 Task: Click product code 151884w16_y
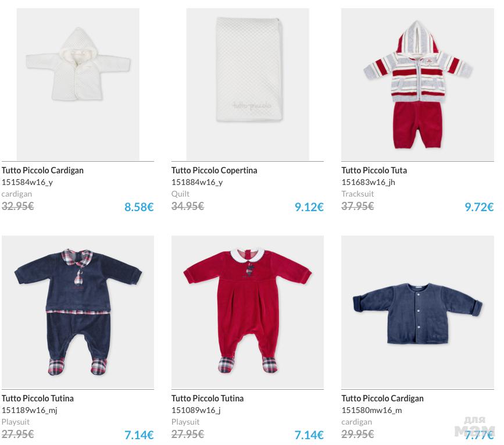(197, 182)
